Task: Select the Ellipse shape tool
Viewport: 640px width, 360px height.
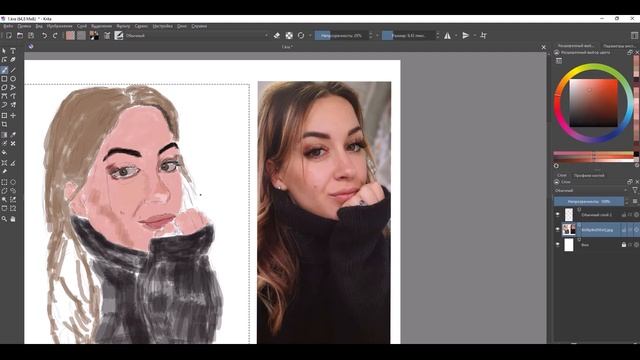Action: [13, 79]
